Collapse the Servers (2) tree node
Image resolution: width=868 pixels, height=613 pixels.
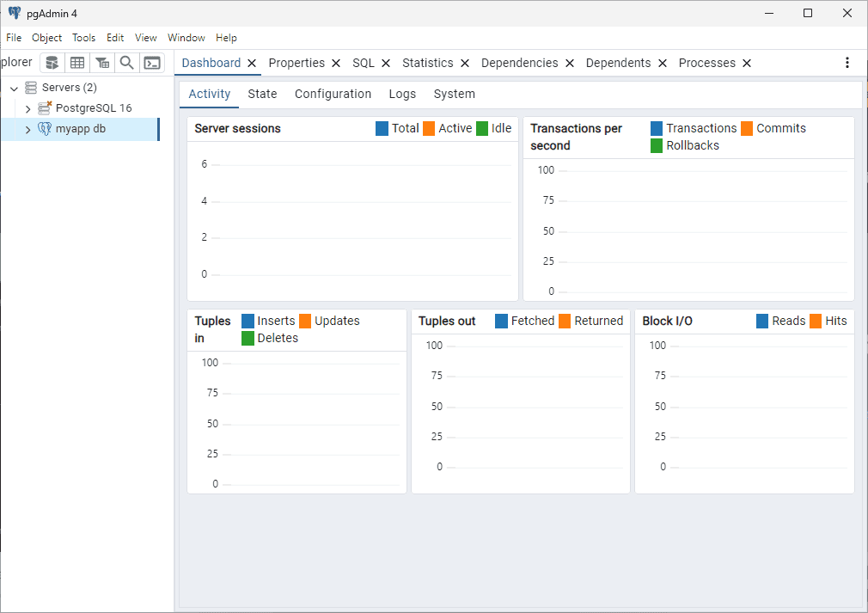point(15,88)
